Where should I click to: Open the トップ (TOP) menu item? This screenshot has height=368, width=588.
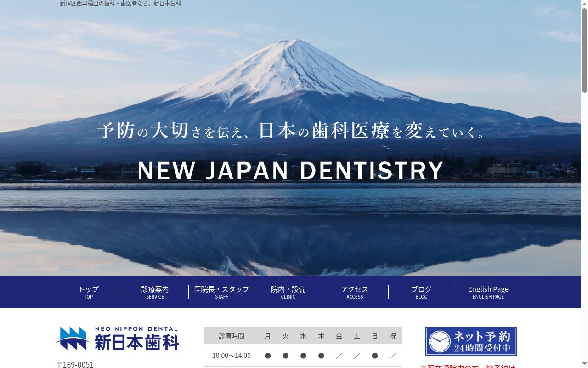coord(88,292)
